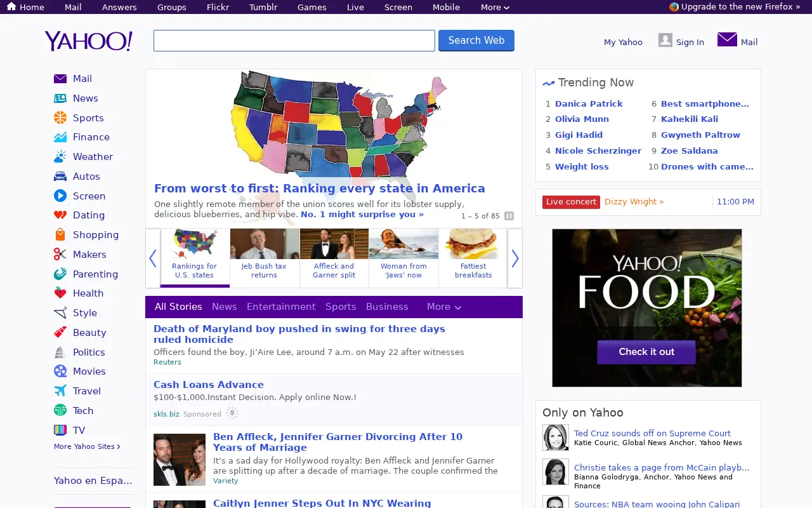Viewport: 812px width, 508px height.
Task: Open trending topic Gwyneth Paltrow
Action: tap(700, 135)
